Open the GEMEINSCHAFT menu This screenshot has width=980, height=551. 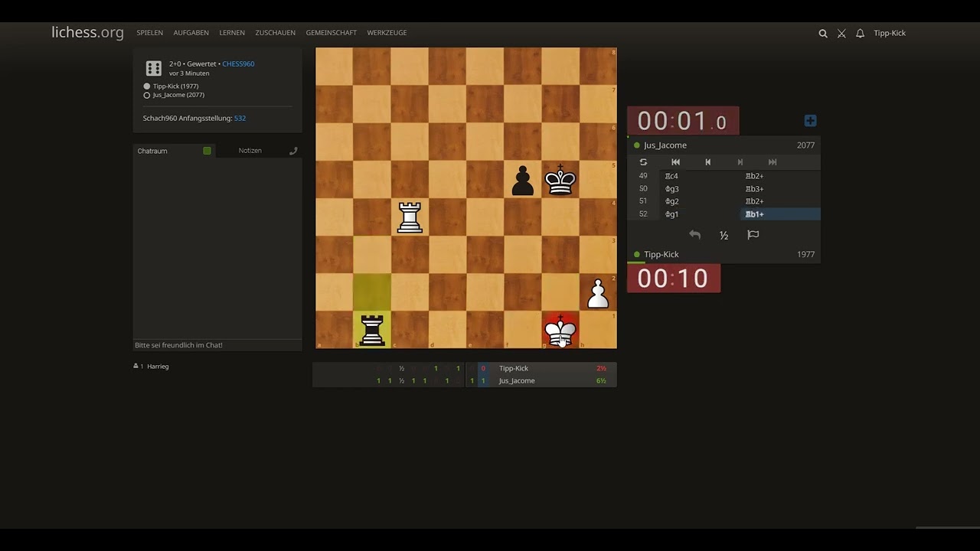[x=331, y=33]
